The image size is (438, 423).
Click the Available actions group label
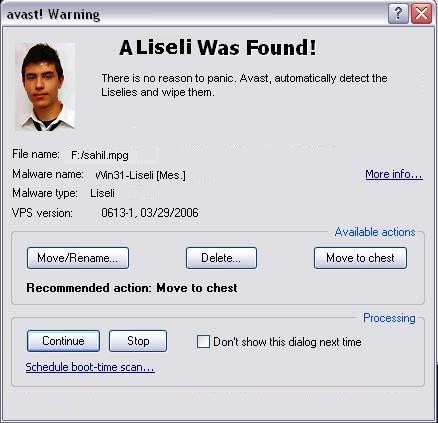[x=375, y=232]
